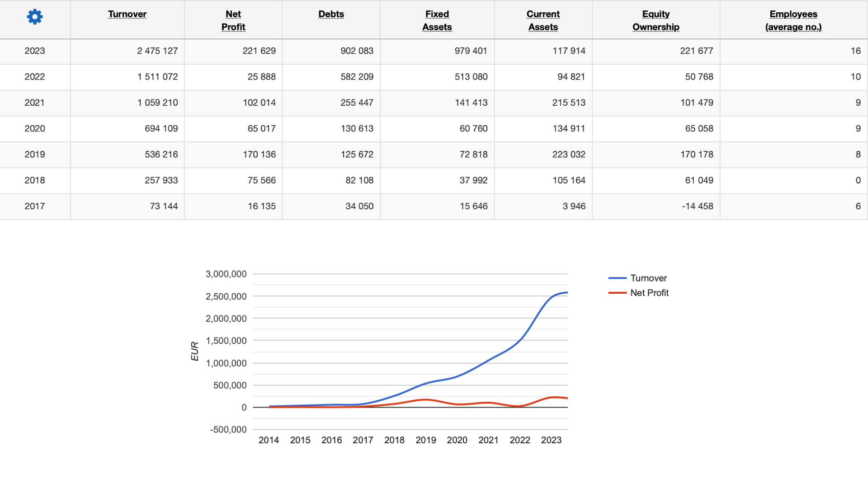The image size is (868, 488).
Task: Click the blue settings gear icon
Action: tap(35, 17)
